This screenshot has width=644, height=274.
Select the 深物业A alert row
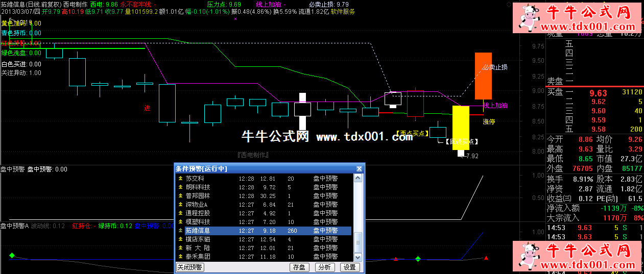click(264, 205)
